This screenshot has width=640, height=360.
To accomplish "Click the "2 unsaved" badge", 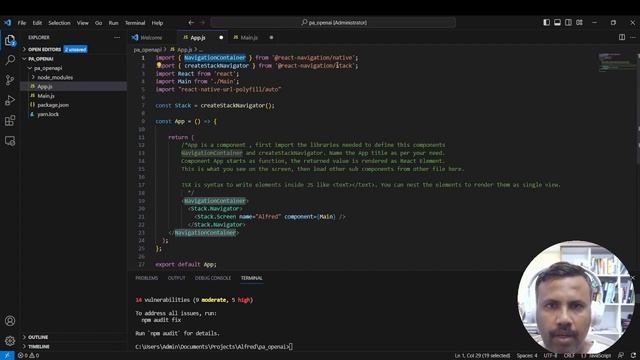I will (76, 49).
